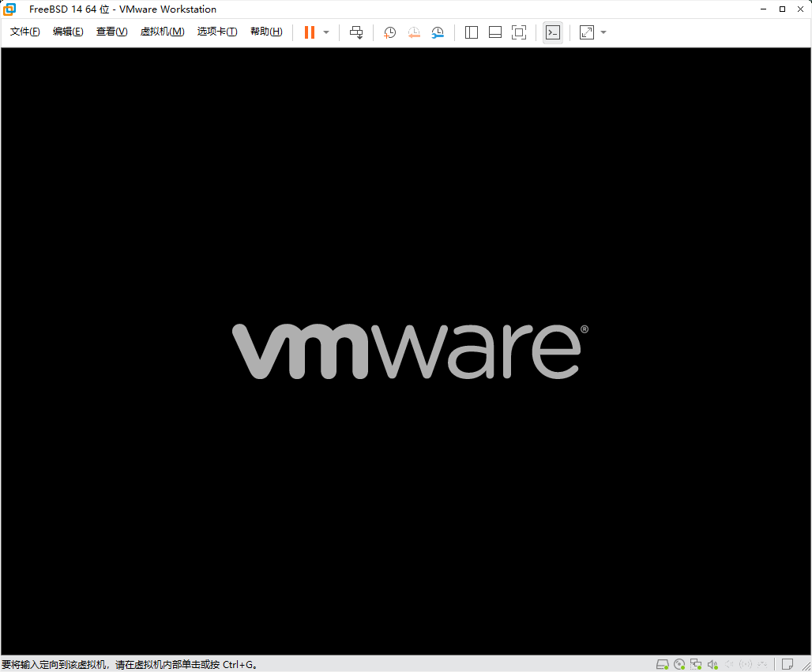Click inside the VM display showing vmware logo
Image resolution: width=812 pixels, height=672 pixels.
click(406, 351)
